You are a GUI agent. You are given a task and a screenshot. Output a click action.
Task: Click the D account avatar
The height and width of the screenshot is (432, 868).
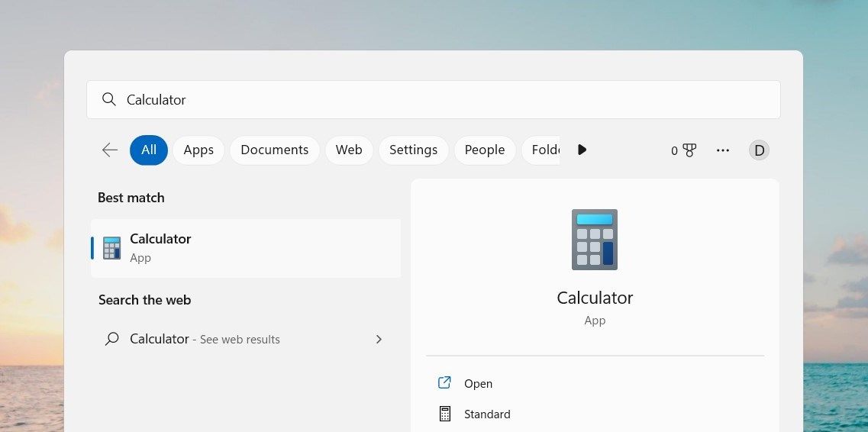[759, 150]
